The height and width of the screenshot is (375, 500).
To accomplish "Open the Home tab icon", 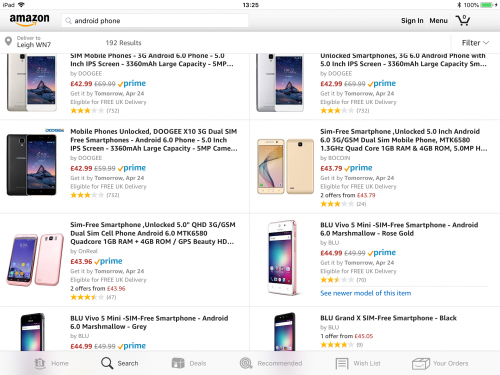I will point(40,363).
